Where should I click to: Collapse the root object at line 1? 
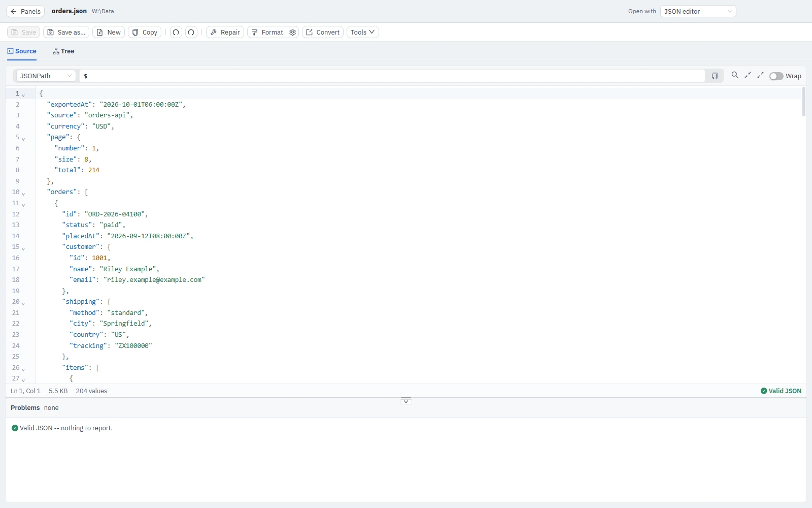23,94
